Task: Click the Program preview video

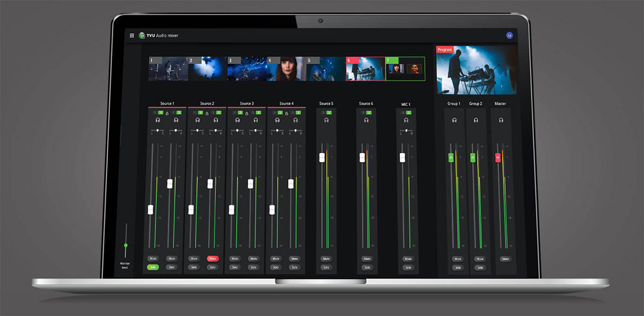Action: pos(477,70)
